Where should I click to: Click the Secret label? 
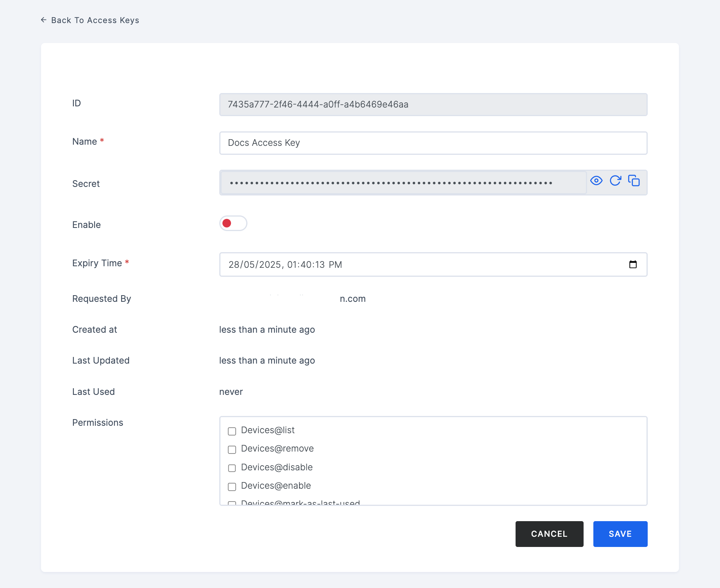tap(86, 184)
